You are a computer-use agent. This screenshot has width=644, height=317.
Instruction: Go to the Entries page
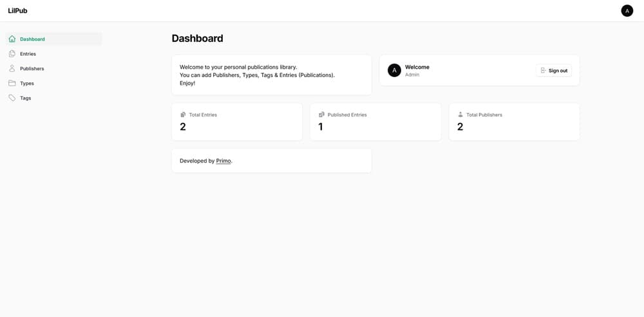28,54
